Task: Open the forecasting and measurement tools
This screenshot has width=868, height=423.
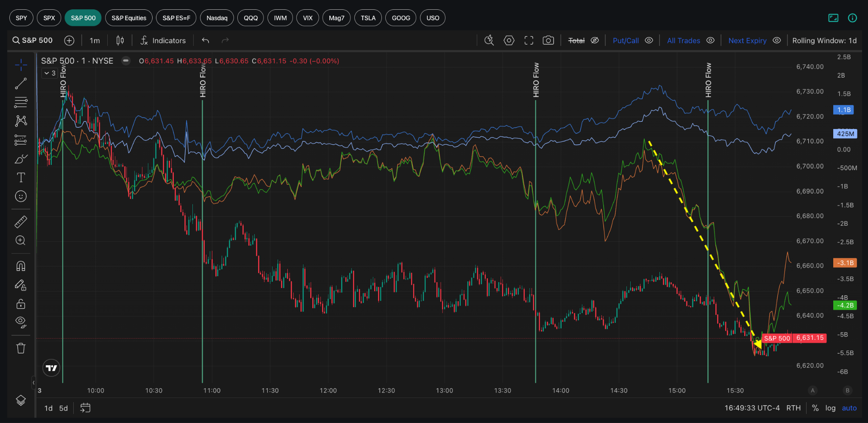Action: pos(21,140)
